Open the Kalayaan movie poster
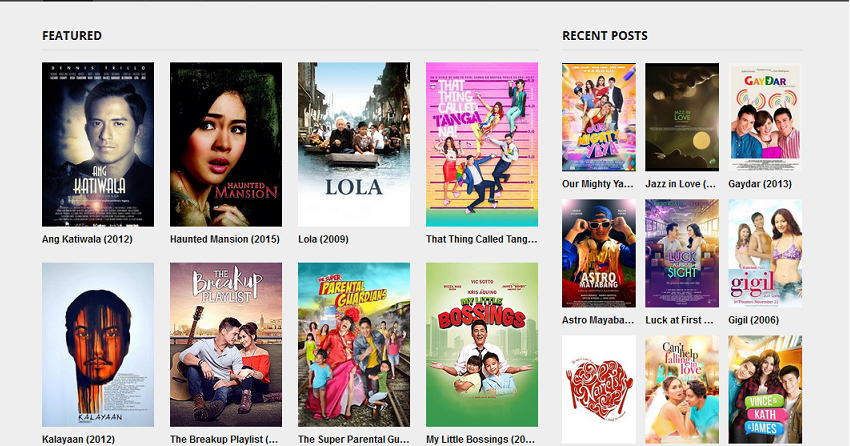This screenshot has height=446, width=850. pos(98,345)
